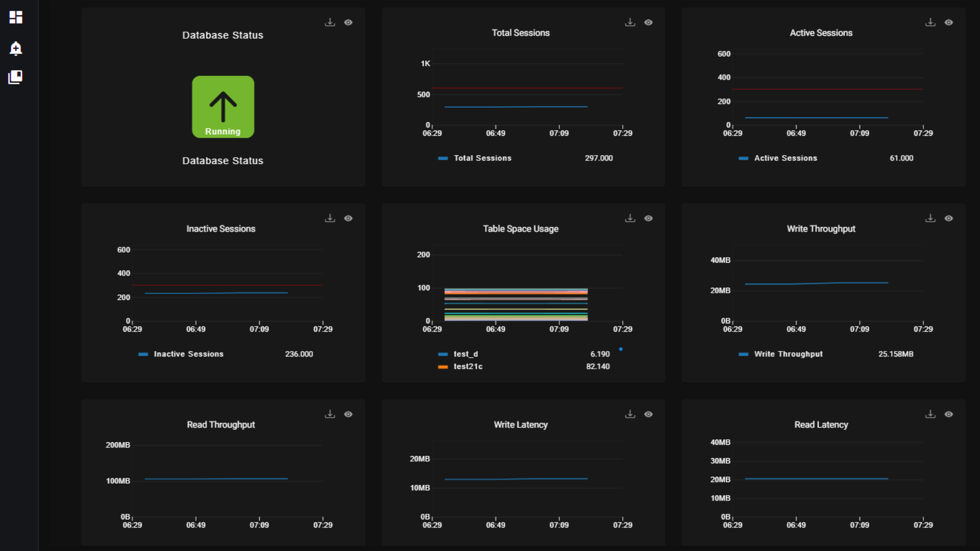Toggle visibility eye on Read Latency panel
Image resolution: width=980 pixels, height=551 pixels.
948,414
